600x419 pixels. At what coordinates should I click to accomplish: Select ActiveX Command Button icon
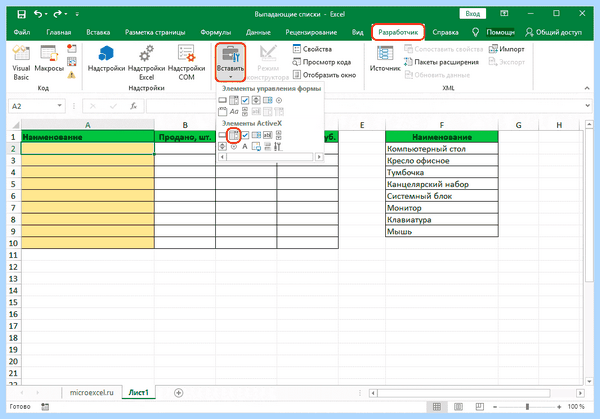click(x=222, y=135)
